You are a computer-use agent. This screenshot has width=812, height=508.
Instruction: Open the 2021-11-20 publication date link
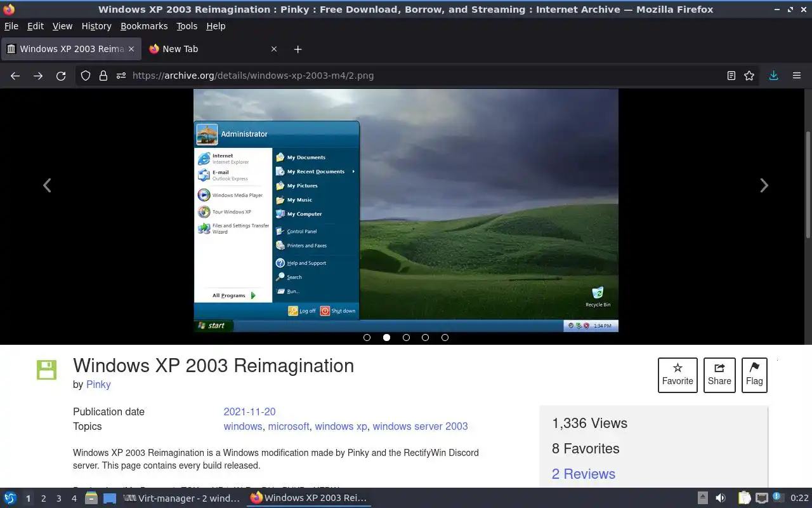click(249, 411)
